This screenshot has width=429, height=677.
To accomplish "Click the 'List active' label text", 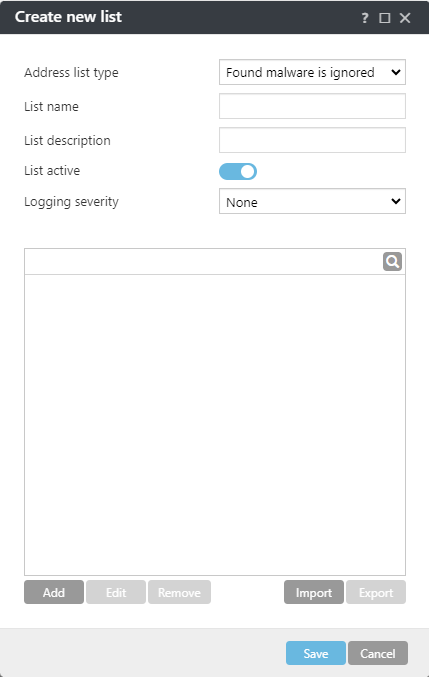I will point(52,171).
